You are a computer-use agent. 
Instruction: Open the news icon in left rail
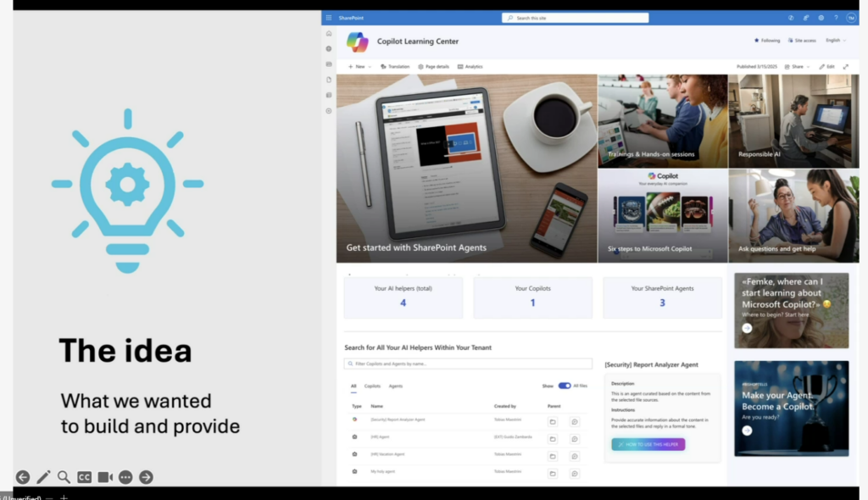coord(329,64)
